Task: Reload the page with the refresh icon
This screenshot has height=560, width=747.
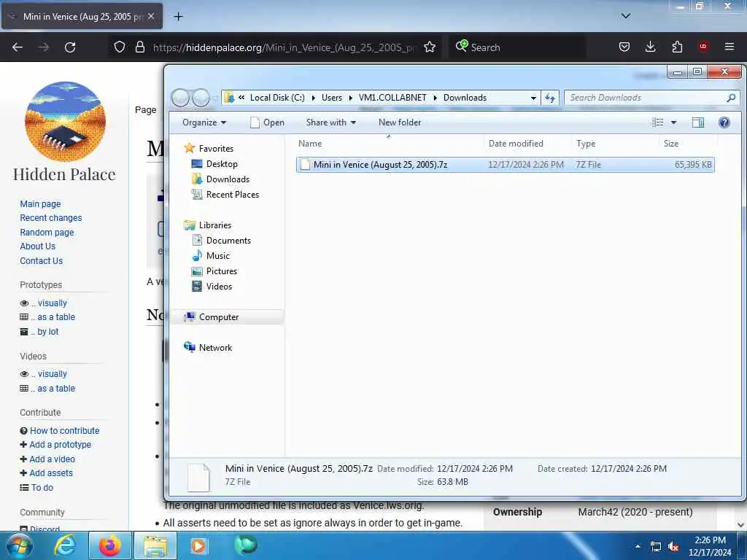Action: tap(70, 47)
